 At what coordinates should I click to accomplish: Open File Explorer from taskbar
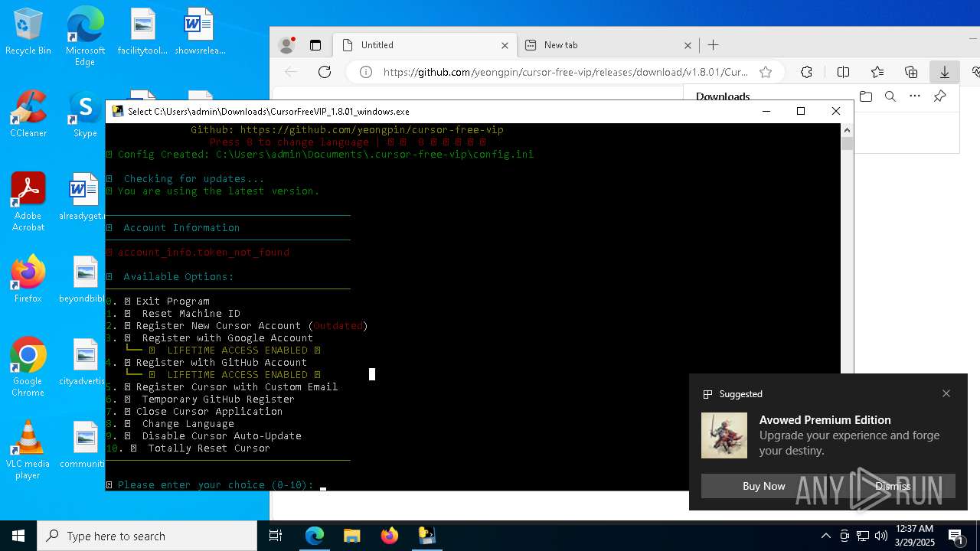[x=351, y=536]
